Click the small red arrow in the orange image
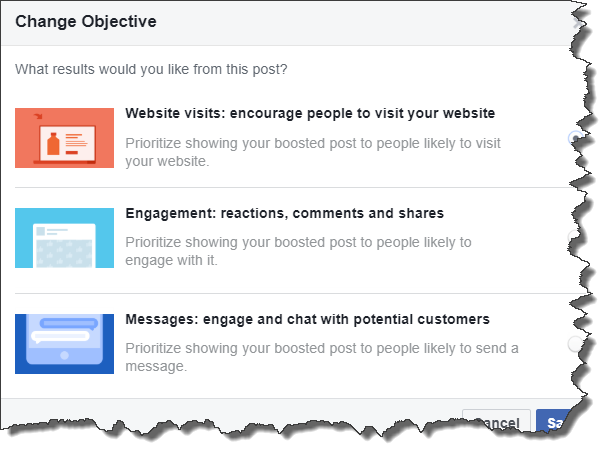 [38, 116]
